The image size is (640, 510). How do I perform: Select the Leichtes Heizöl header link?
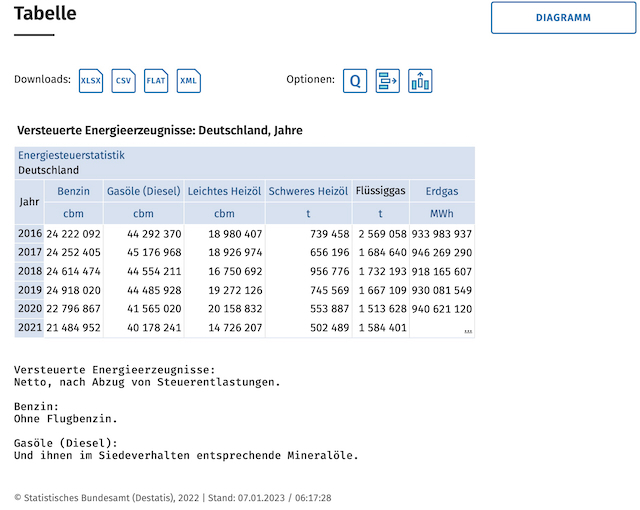224,191
